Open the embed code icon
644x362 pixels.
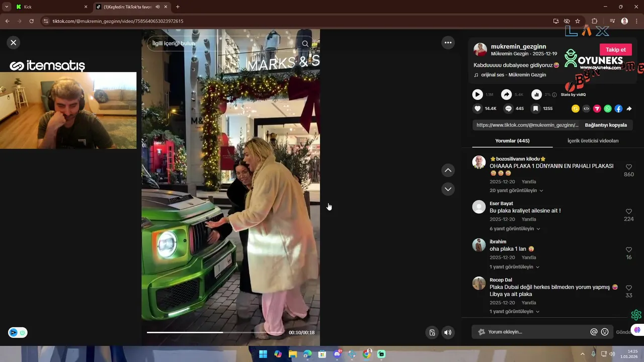pyautogui.click(x=586, y=109)
